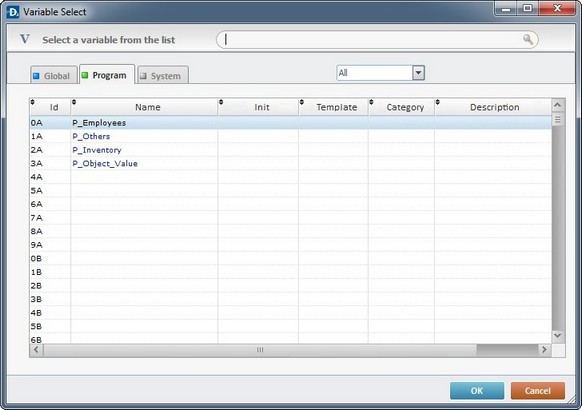582x410 pixels.
Task: Select the P_Others variable row
Action: coord(290,136)
